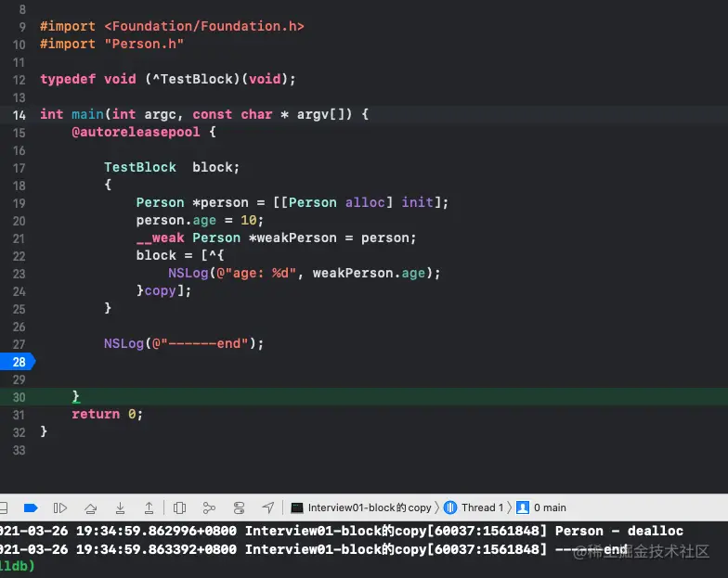
Task: Click on <Foundation/Foundation.h> import
Action: (x=204, y=26)
